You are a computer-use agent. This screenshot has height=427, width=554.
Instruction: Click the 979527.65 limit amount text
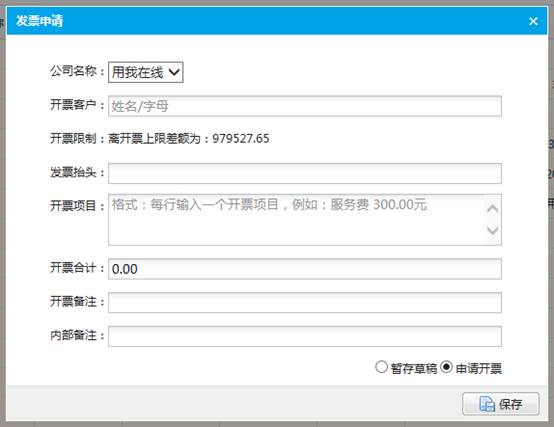(241, 138)
